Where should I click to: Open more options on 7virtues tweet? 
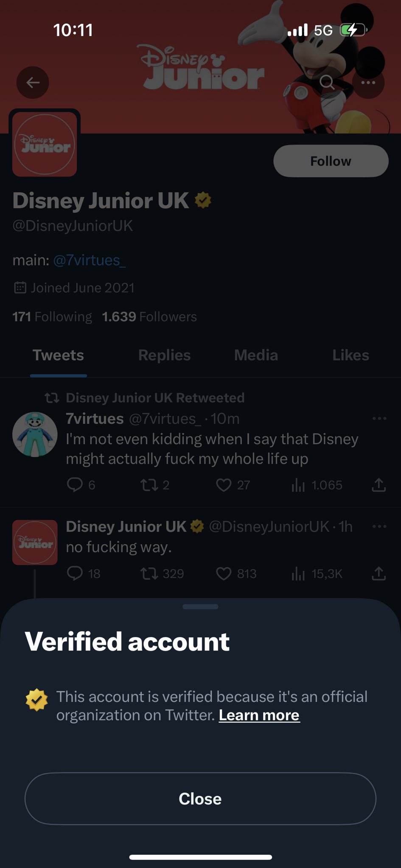[379, 418]
